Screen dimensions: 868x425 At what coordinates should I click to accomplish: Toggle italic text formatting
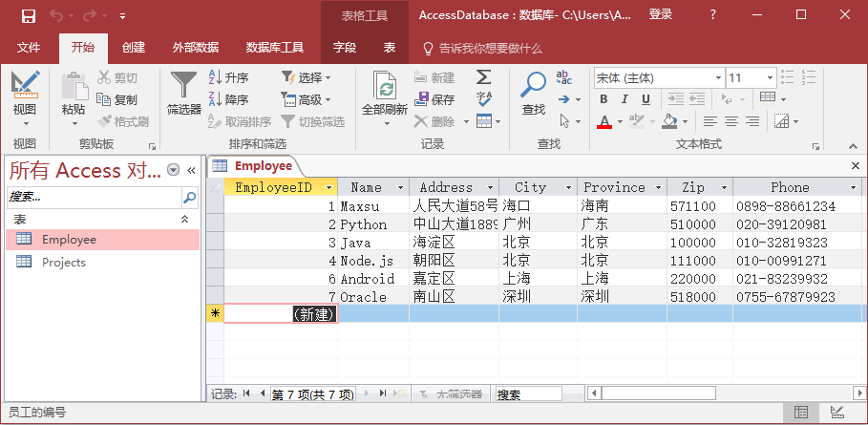click(x=625, y=99)
